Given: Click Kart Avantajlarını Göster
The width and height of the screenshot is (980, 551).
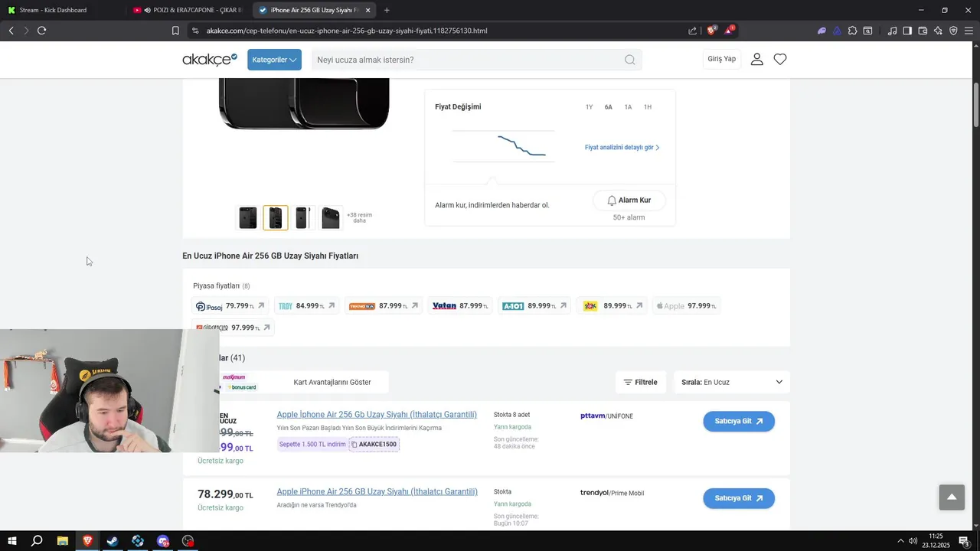Looking at the screenshot, I should [332, 382].
